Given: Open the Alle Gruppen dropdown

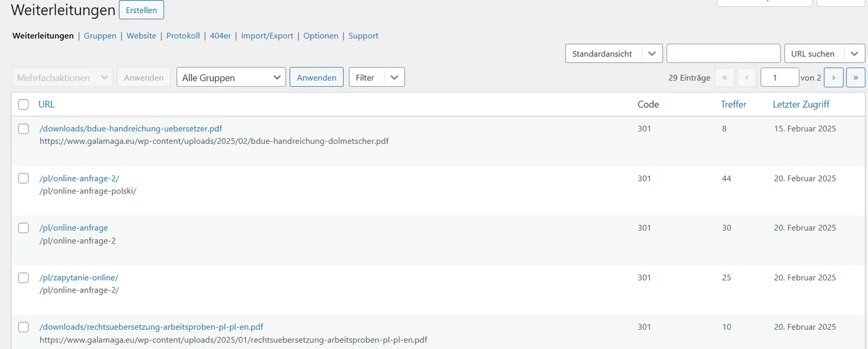Looking at the screenshot, I should tap(231, 77).
